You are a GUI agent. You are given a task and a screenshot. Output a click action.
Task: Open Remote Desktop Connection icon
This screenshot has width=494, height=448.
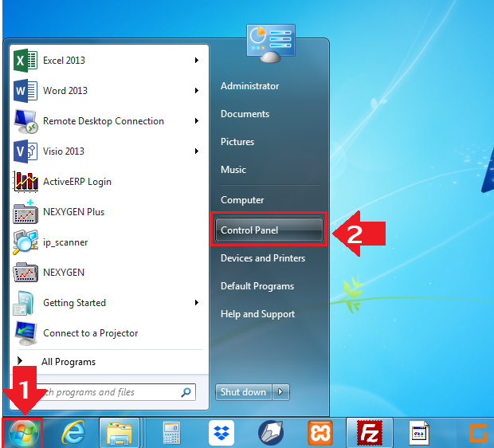25,121
